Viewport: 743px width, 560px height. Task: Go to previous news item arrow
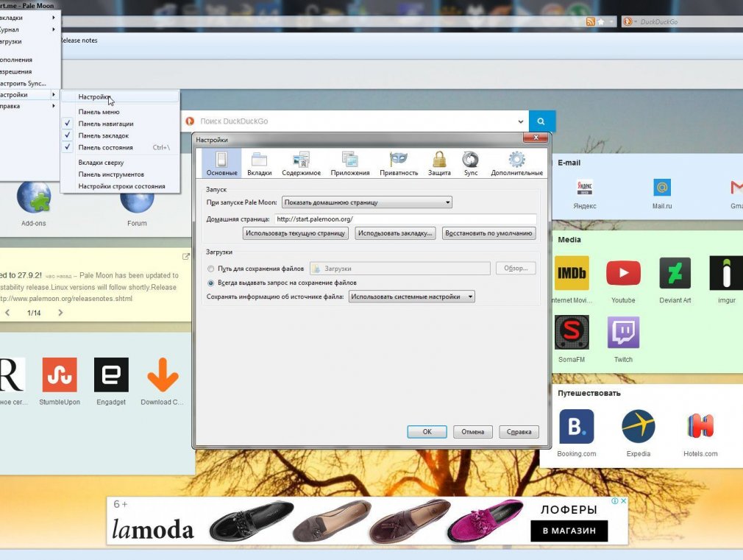[x=7, y=313]
